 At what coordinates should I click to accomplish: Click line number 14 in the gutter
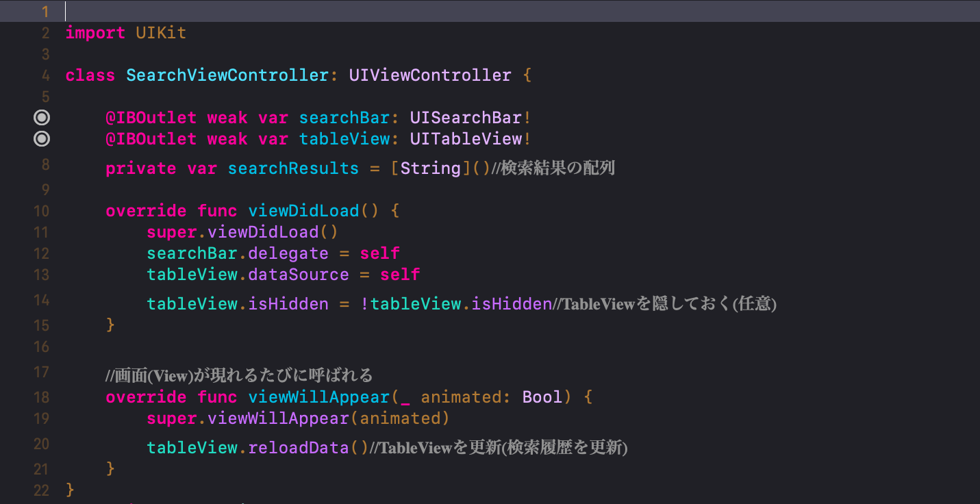41,300
